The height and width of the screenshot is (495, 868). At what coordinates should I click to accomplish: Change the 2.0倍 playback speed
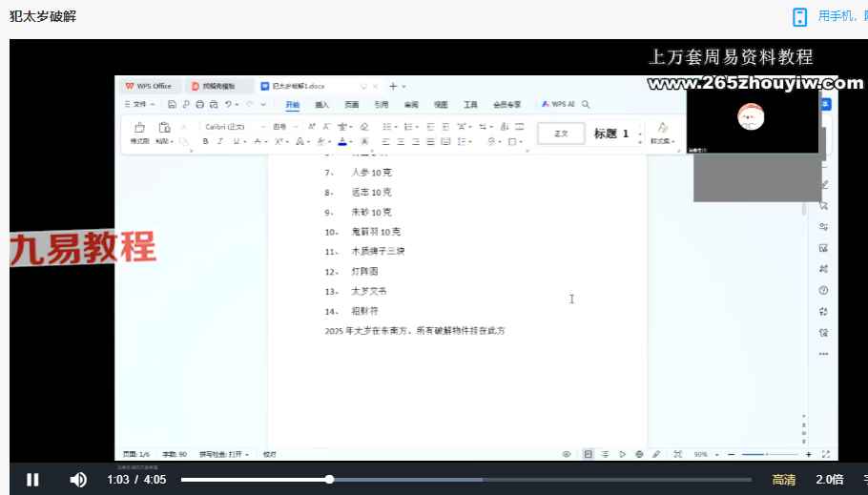pos(829,480)
